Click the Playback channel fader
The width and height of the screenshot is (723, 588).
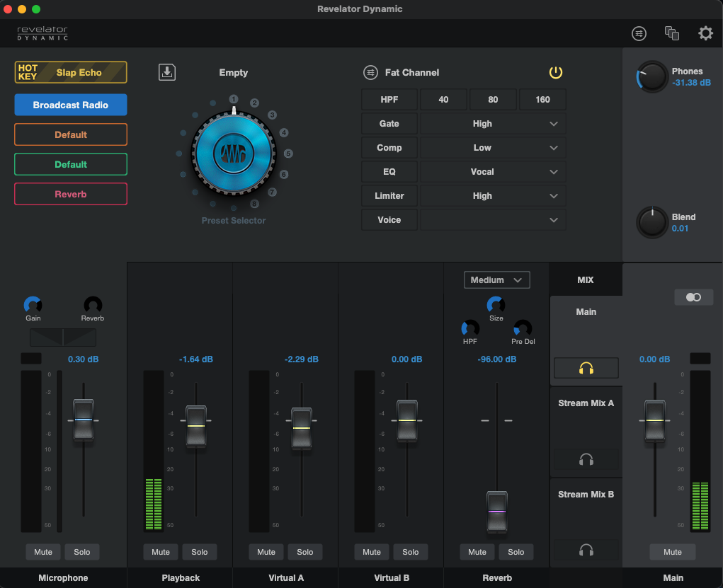click(x=196, y=426)
